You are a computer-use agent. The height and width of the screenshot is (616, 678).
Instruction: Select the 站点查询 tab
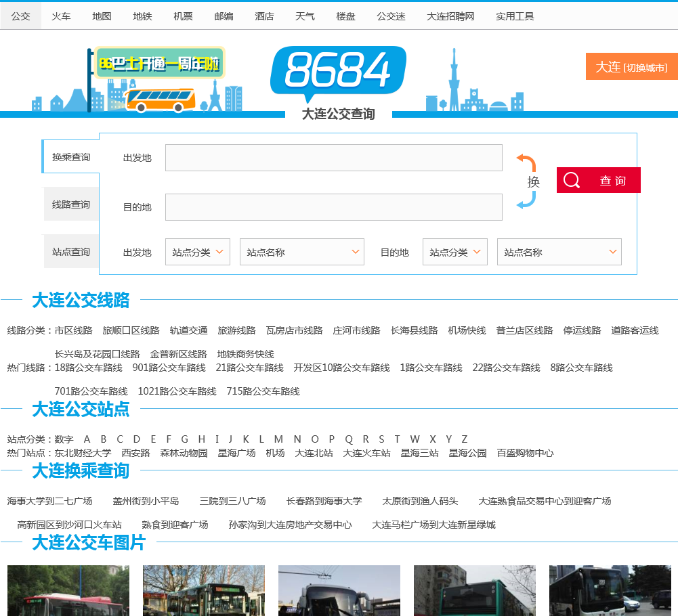(71, 252)
